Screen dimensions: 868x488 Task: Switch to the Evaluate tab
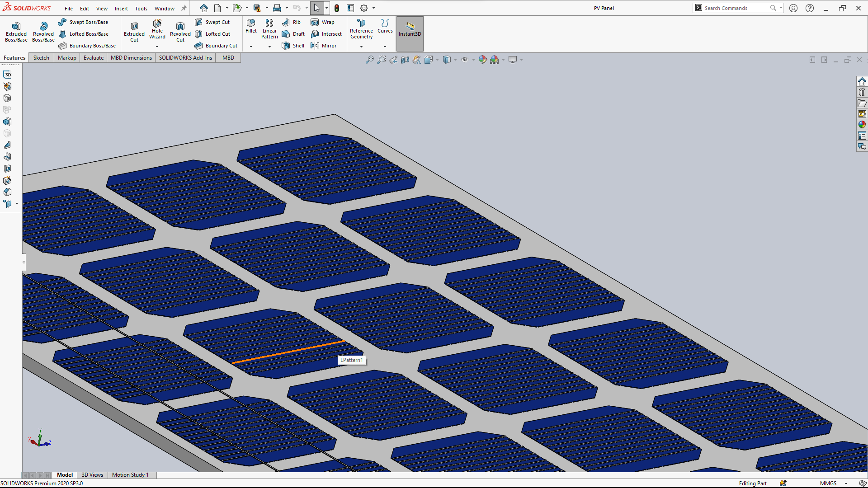pos(94,58)
